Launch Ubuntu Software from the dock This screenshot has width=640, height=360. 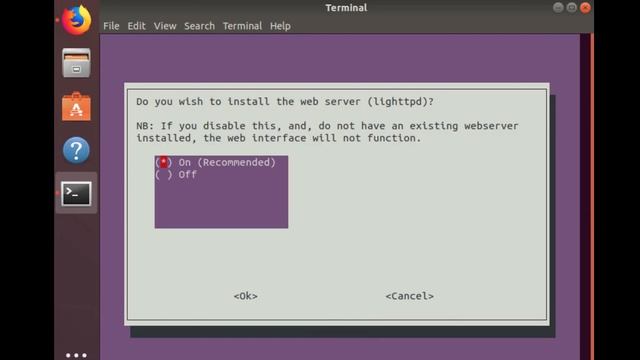point(76,107)
